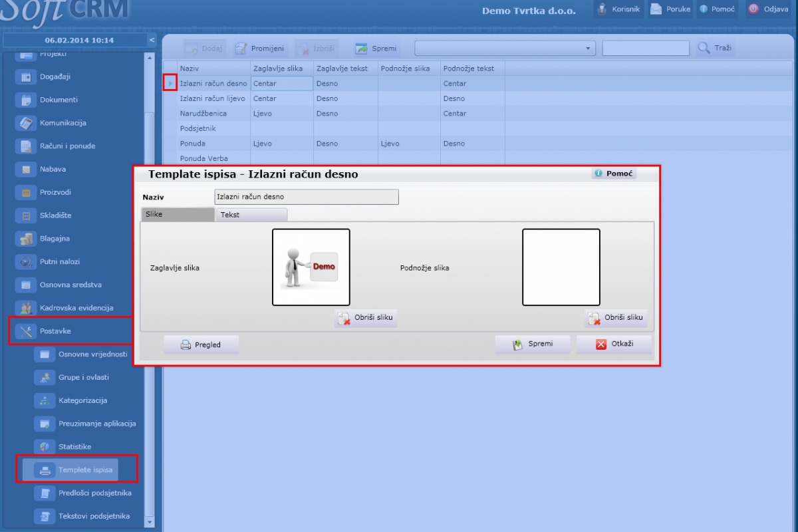Screen dimensions: 798x532
Task: Click the header Pomoć help button
Action: pyautogui.click(x=717, y=9)
